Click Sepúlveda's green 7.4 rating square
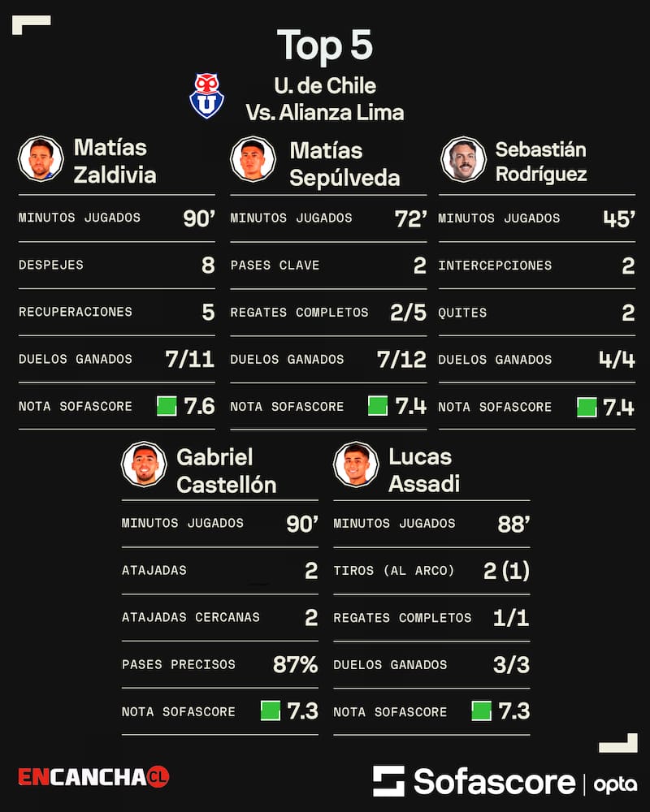The width and height of the screenshot is (650, 812). pyautogui.click(x=378, y=406)
